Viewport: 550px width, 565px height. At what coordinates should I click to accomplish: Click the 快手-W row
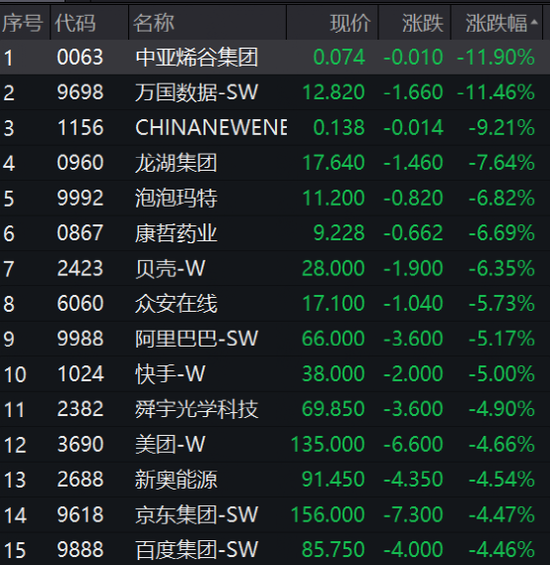tap(275, 374)
